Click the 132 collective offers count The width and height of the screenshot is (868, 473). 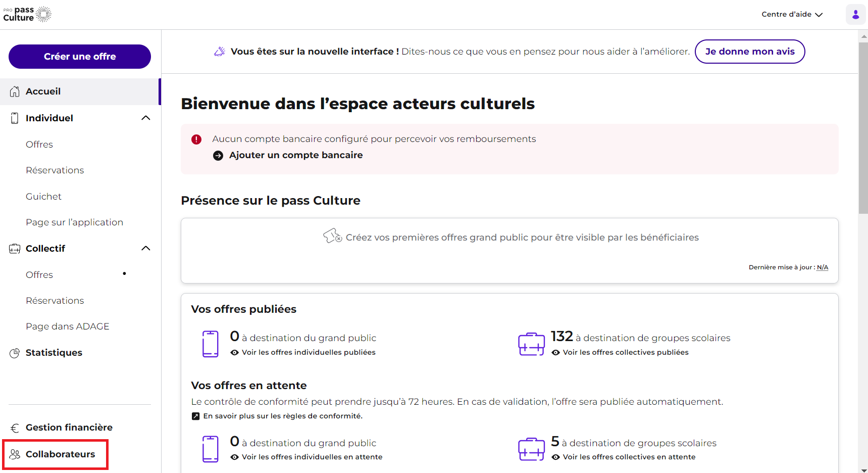561,337
